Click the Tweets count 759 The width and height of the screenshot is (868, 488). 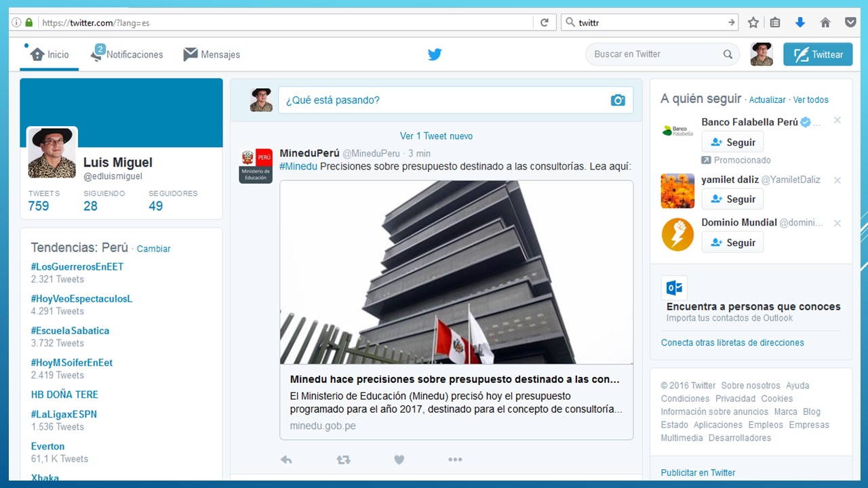[x=39, y=206]
